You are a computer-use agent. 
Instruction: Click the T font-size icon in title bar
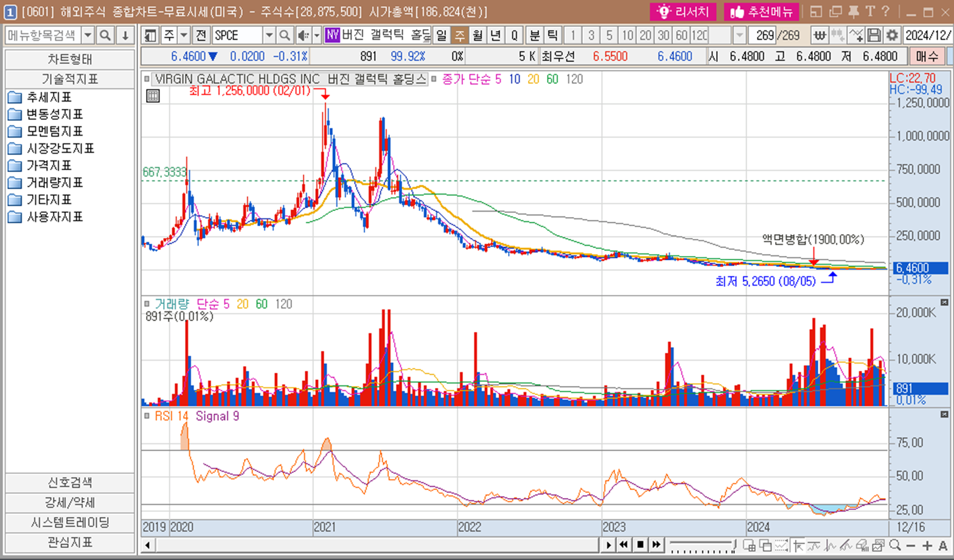point(870,12)
